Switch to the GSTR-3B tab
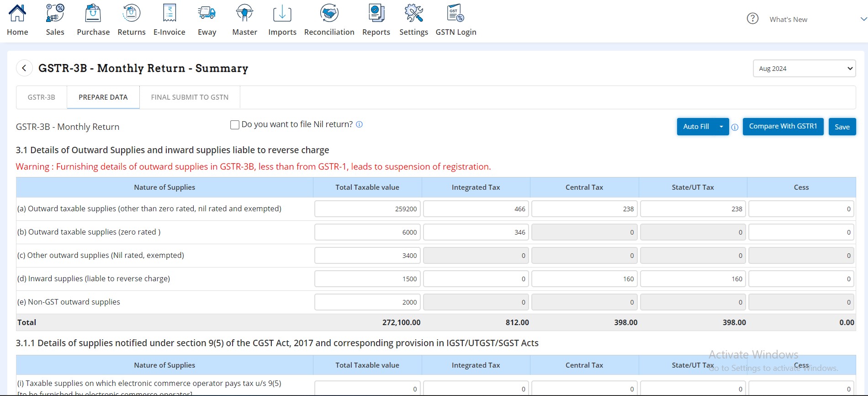Viewport: 868px width, 396px height. (41, 97)
